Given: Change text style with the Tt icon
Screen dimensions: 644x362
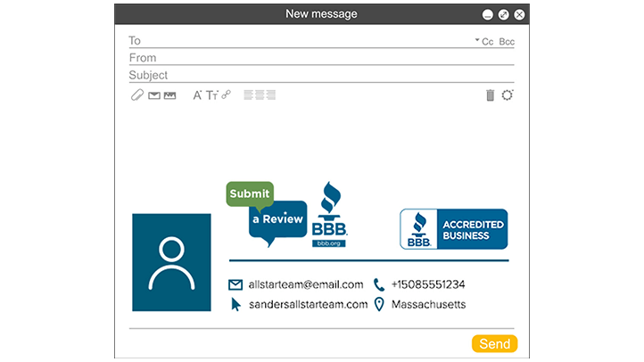Looking at the screenshot, I should coord(212,95).
